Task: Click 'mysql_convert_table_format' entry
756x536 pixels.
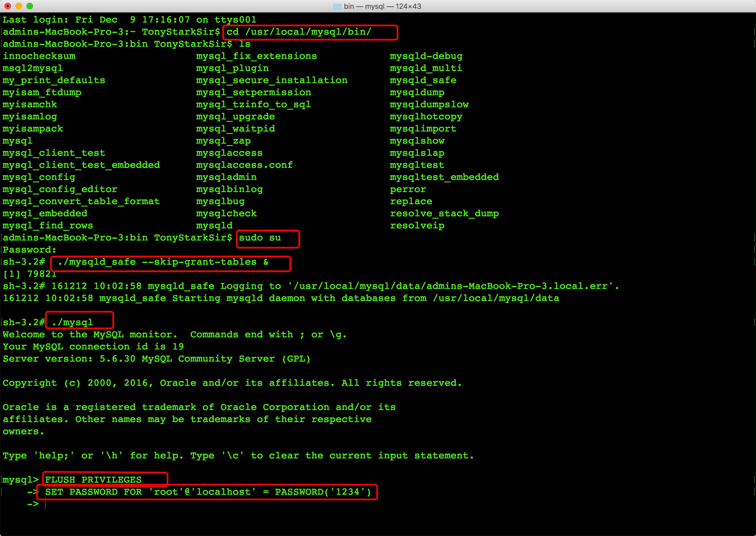Action: point(81,201)
